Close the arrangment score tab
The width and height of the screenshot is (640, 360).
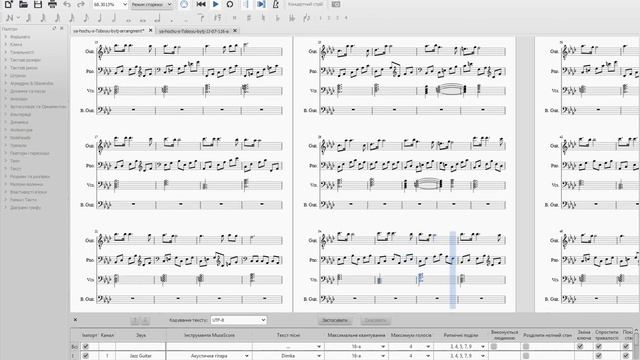(x=150, y=31)
